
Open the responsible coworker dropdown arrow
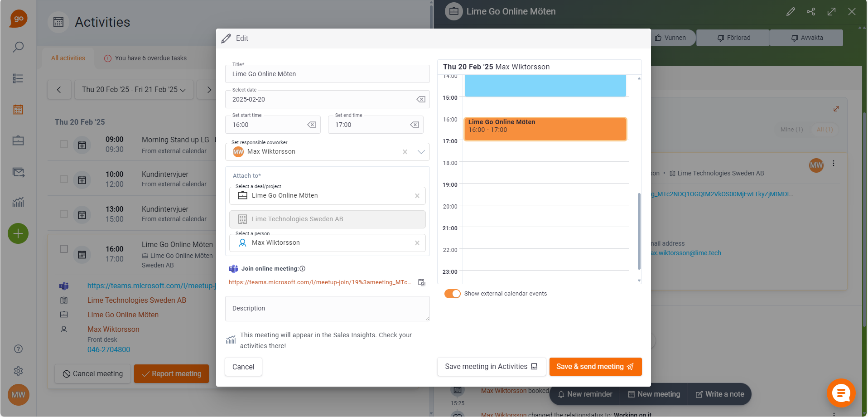tap(421, 152)
